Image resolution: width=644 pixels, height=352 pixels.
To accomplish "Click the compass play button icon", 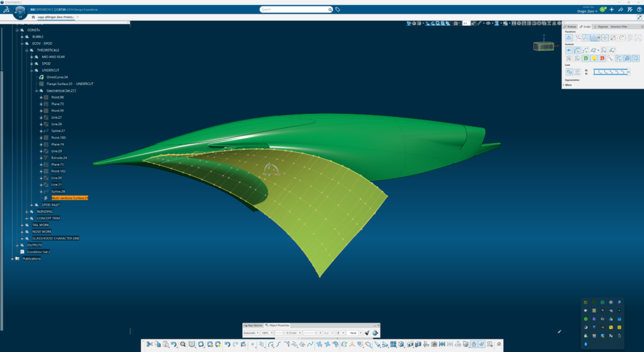I will (x=19, y=13).
